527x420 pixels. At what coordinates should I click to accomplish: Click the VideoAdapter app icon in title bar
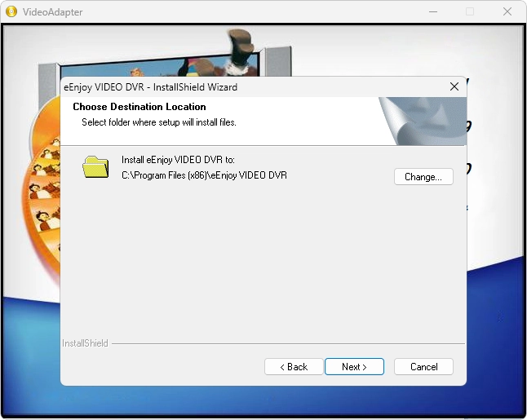tap(11, 11)
